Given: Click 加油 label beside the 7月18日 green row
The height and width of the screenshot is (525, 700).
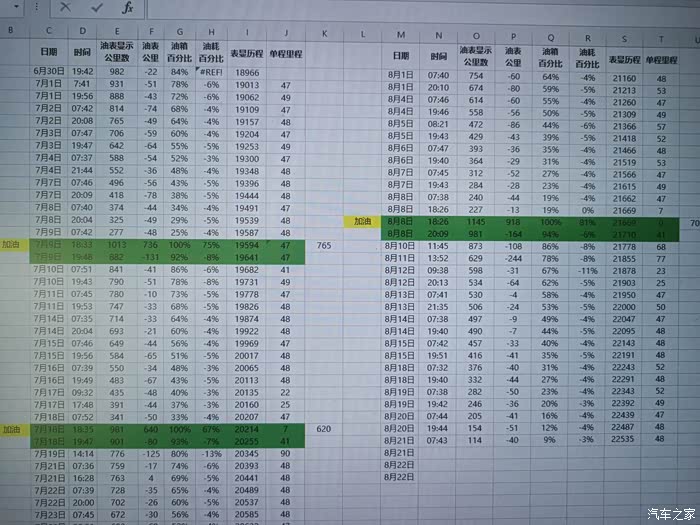Looking at the screenshot, I should pos(12,429).
